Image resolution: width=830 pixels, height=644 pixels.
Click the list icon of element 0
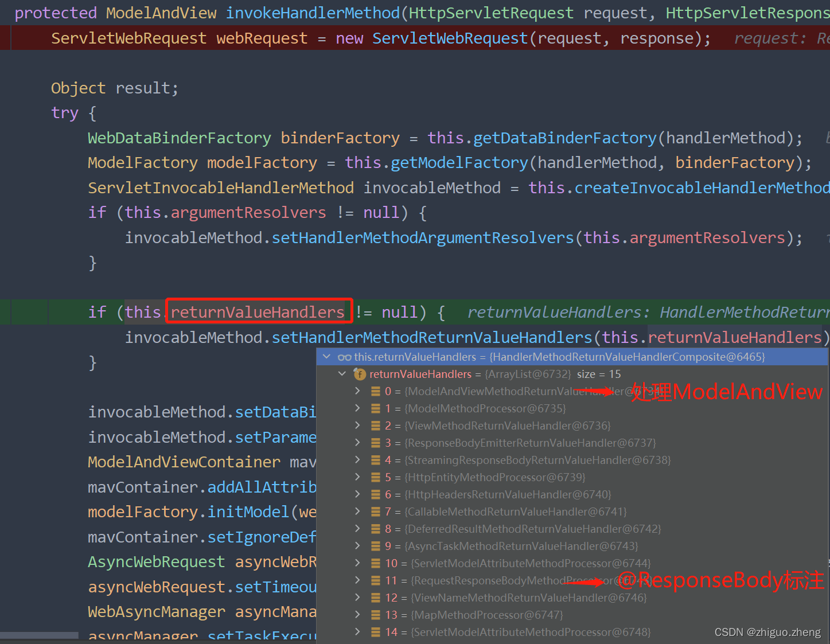[x=376, y=391]
